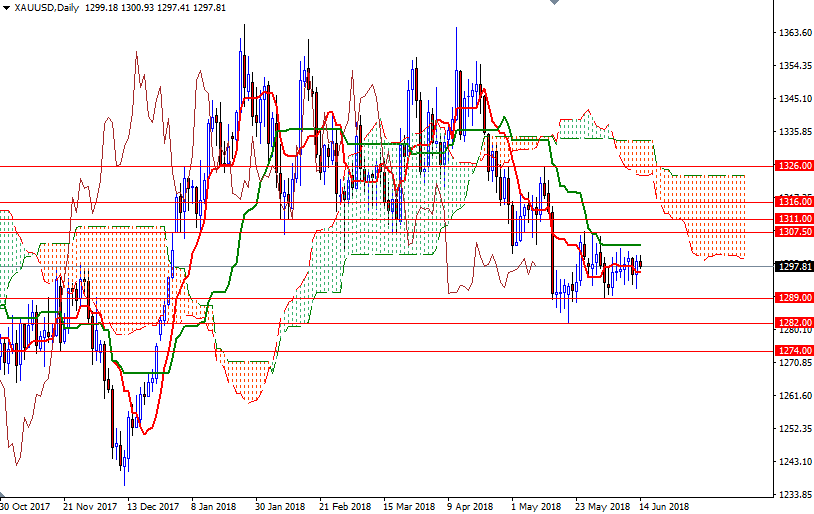The image size is (814, 514).
Task: Select the 1307.50 red price label
Action: (x=794, y=231)
